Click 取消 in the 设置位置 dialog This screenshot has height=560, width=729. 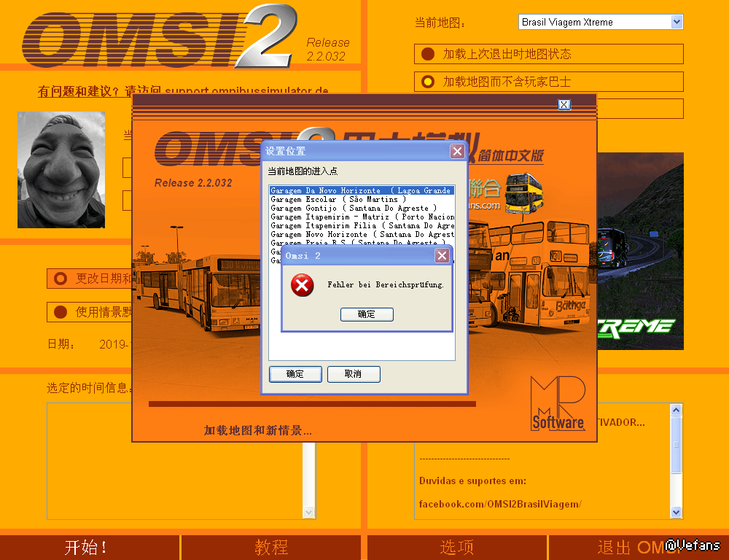pos(354,374)
